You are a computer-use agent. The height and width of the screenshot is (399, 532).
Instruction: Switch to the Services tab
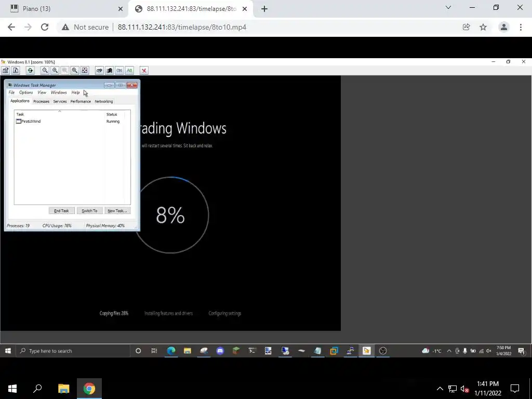coord(60,101)
